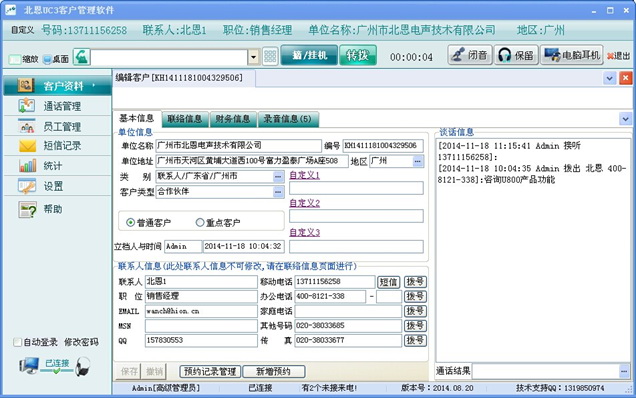Viewport: 636px width, 398px height.
Task: Open the 类别 selector button
Action: click(x=278, y=176)
